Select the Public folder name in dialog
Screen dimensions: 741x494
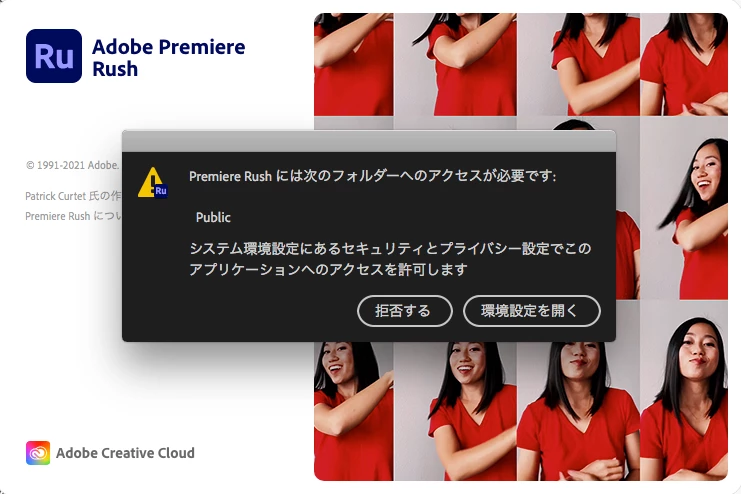pyautogui.click(x=213, y=217)
